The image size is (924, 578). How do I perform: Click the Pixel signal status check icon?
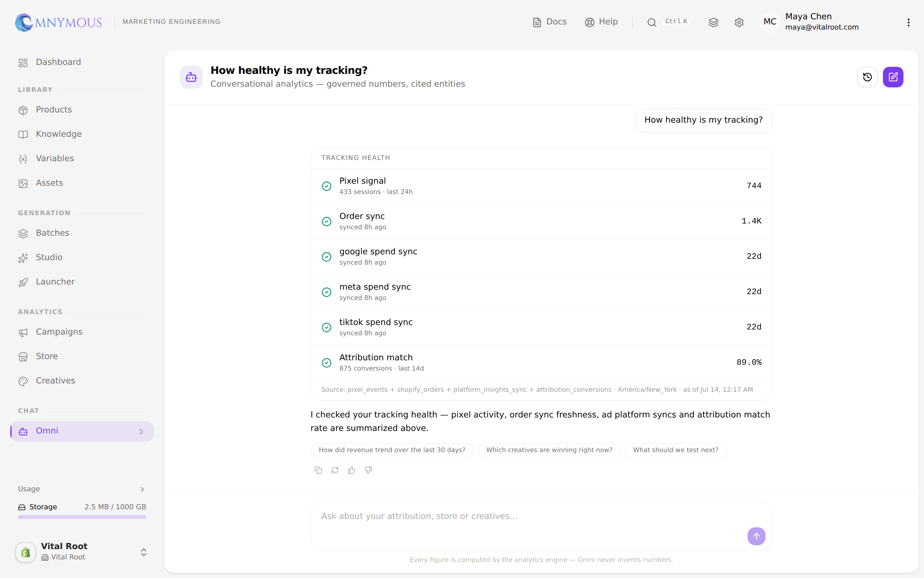pyautogui.click(x=327, y=186)
